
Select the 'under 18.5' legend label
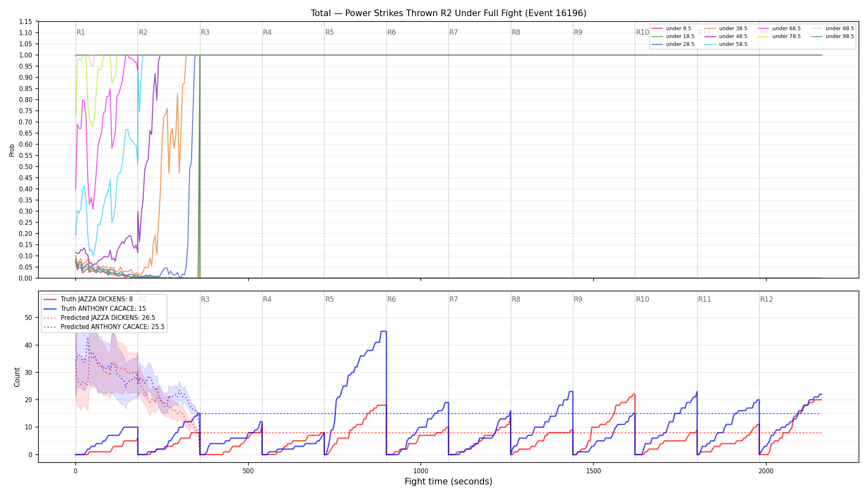(680, 36)
